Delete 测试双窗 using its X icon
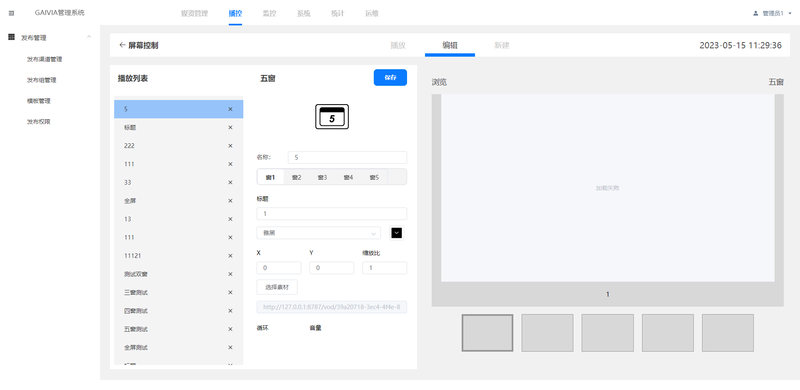The height and width of the screenshot is (390, 800). coord(230,274)
